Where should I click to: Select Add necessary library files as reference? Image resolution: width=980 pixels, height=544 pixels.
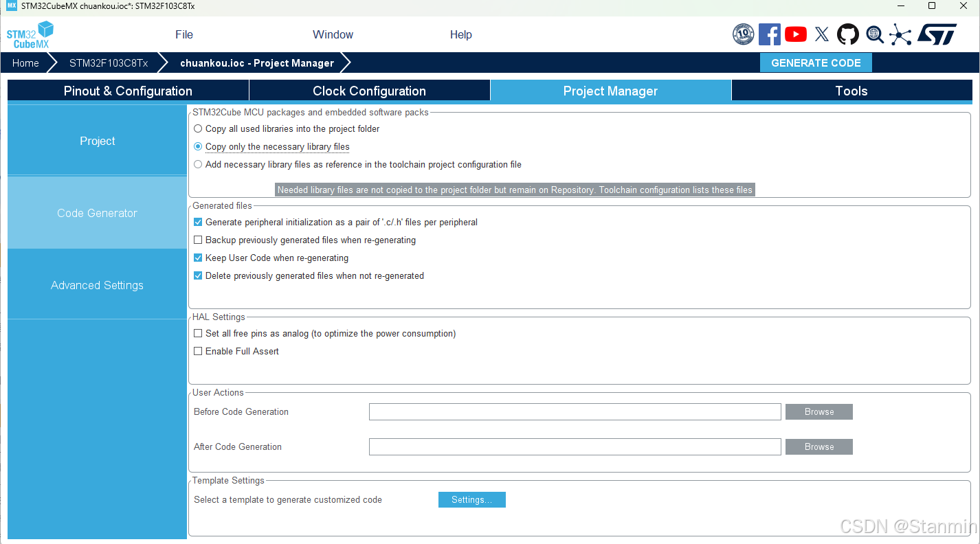tap(198, 164)
